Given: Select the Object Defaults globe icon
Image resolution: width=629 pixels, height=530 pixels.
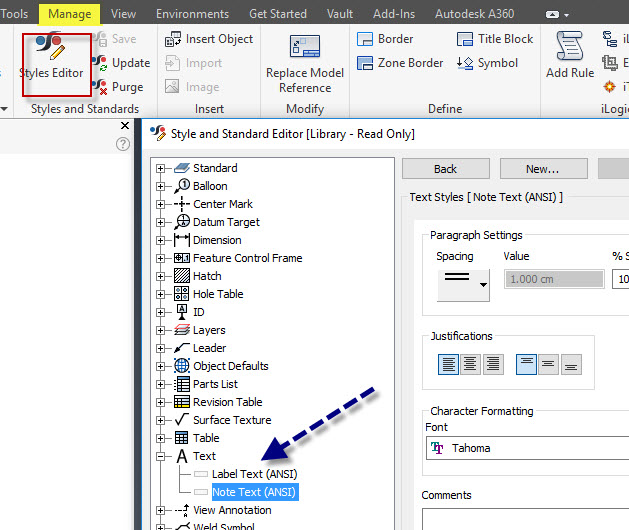Looking at the screenshot, I should [182, 366].
